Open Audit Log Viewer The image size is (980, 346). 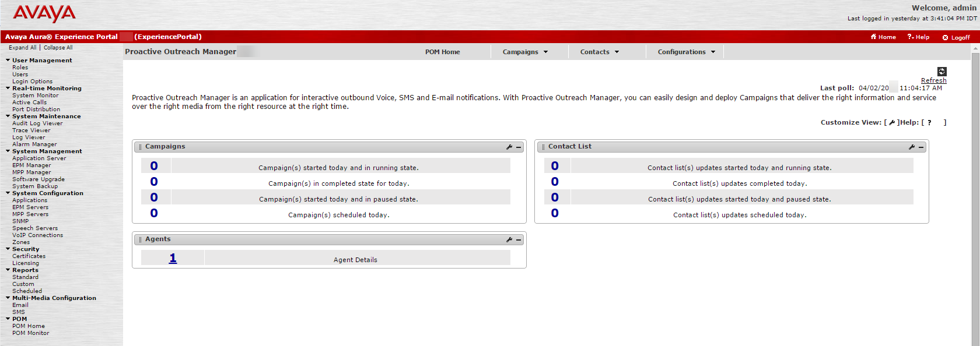tap(37, 123)
